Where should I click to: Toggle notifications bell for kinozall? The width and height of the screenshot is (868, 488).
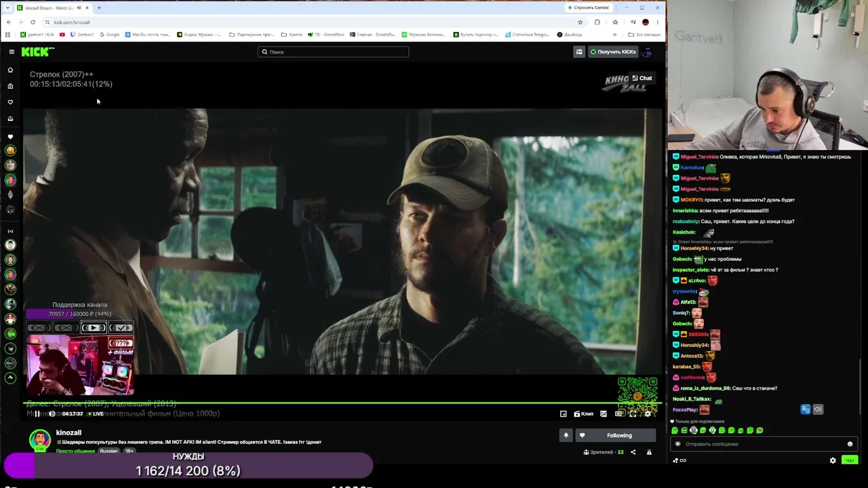[x=566, y=435]
